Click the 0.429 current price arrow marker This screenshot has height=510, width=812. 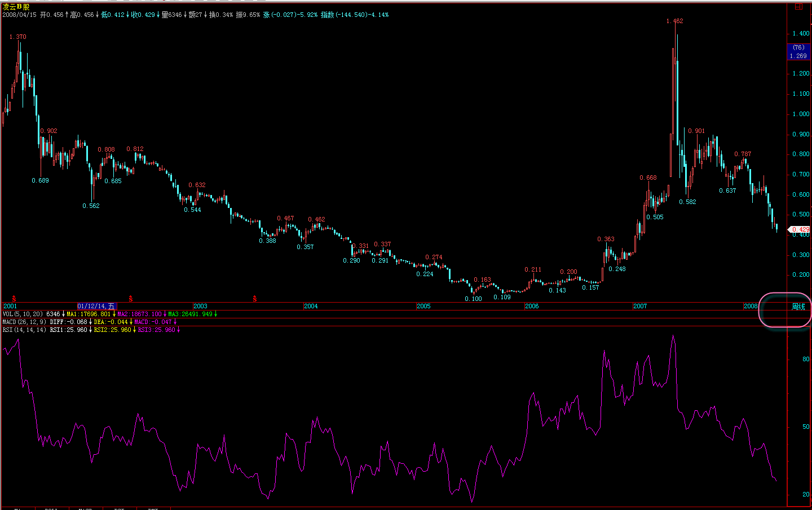coord(798,229)
